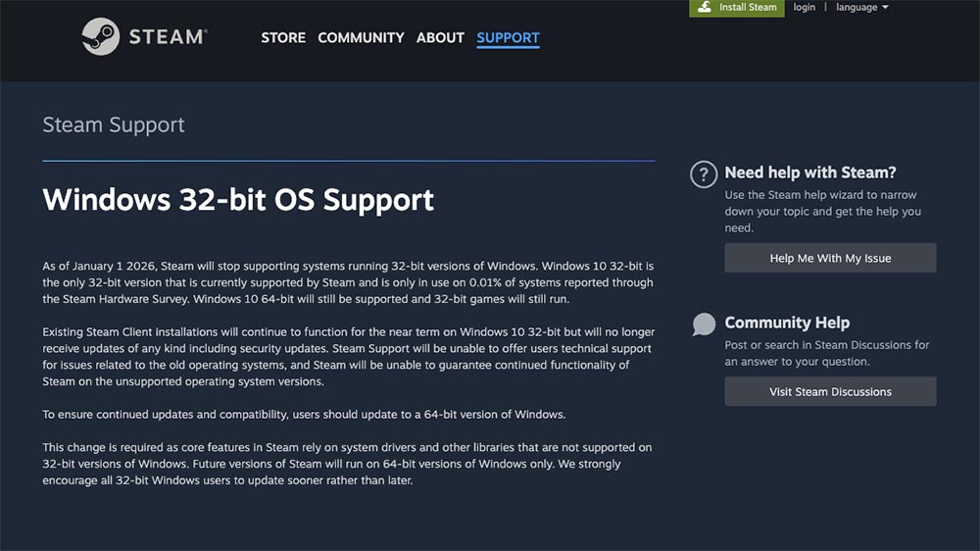Click the login link
This screenshot has height=551, width=980.
tap(804, 8)
